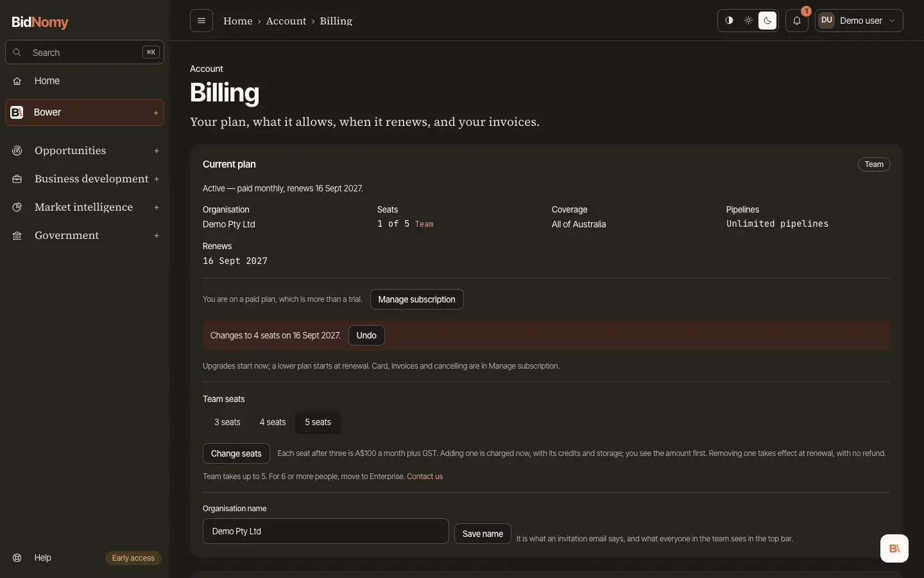Select the contrast theme icon

coord(729,21)
